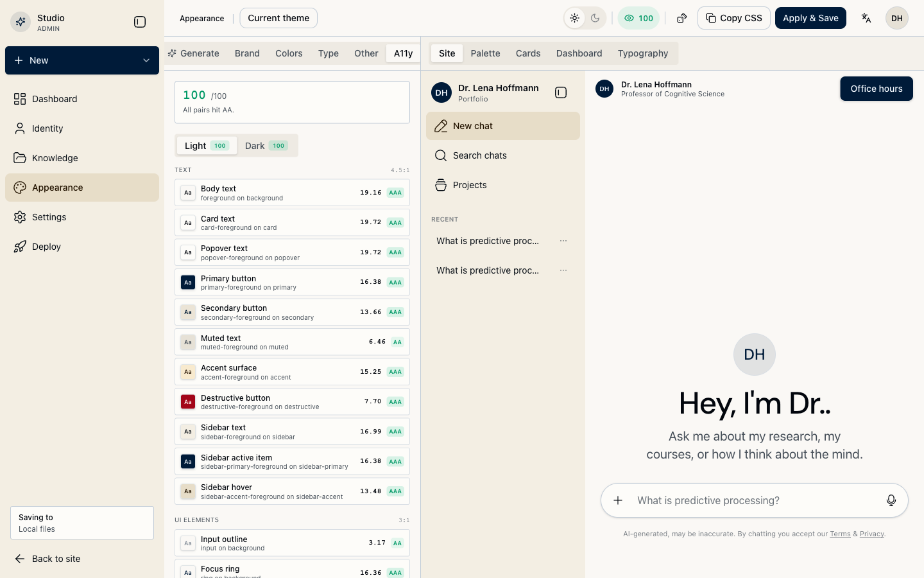The image size is (924, 578).
Task: Switch to the Other tab
Action: click(x=366, y=53)
